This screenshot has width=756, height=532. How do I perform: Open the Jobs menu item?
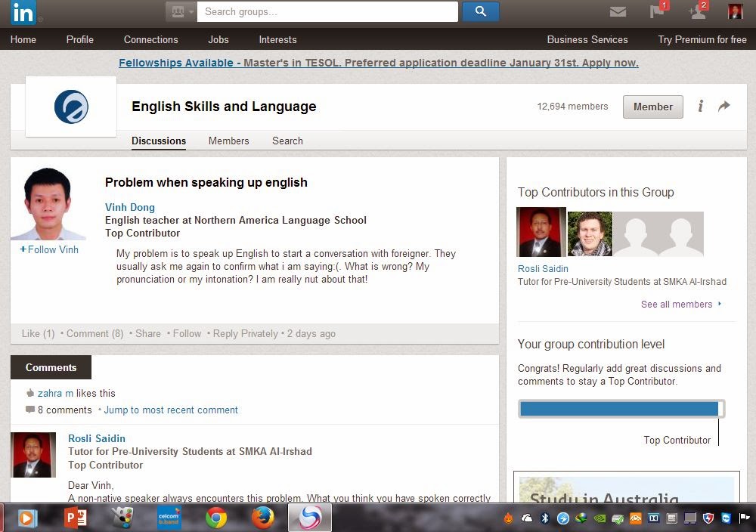coord(218,39)
